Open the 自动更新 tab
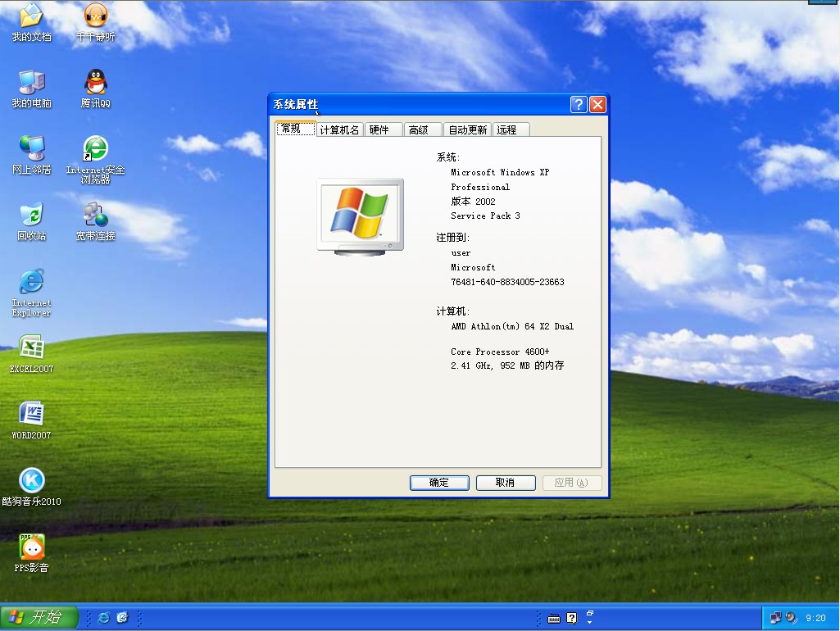Viewport: 840px width, 631px height. (x=467, y=129)
